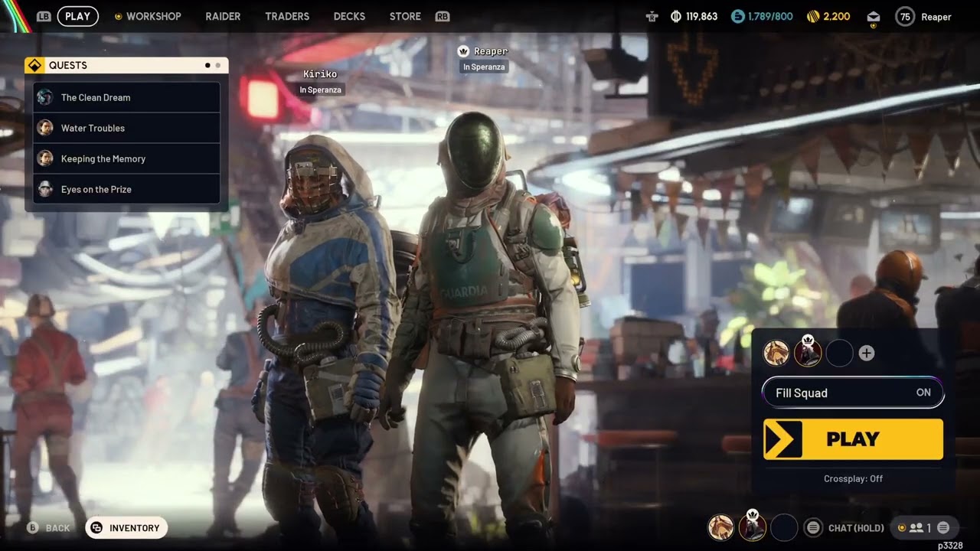Screen dimensions: 980x551
Task: Open the Workshop tab
Action: (x=154, y=16)
